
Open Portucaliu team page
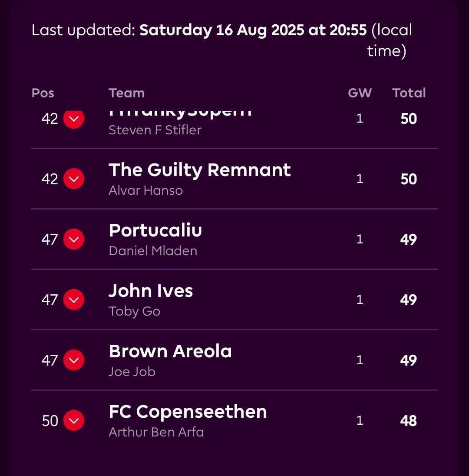pyautogui.click(x=155, y=230)
